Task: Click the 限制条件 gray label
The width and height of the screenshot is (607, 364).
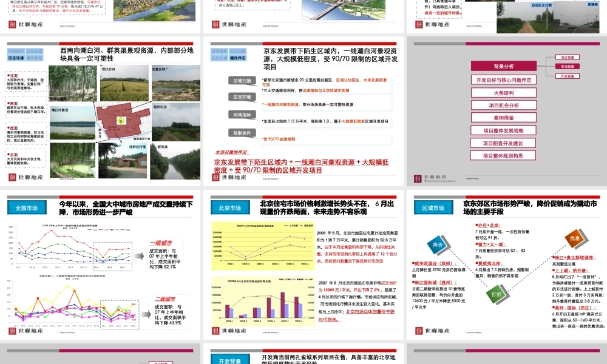Action: (x=242, y=133)
